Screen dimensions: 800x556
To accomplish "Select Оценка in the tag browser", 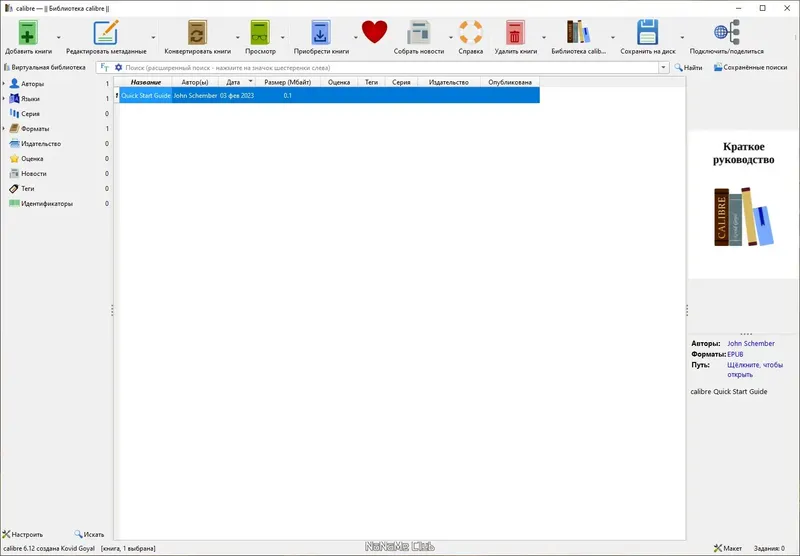I will tap(32, 159).
